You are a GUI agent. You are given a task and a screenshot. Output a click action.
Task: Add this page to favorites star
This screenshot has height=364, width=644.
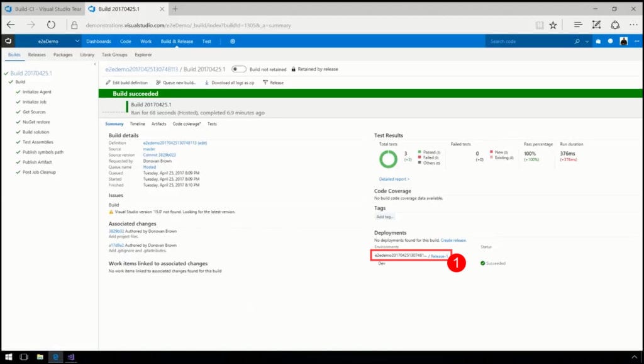point(553,25)
